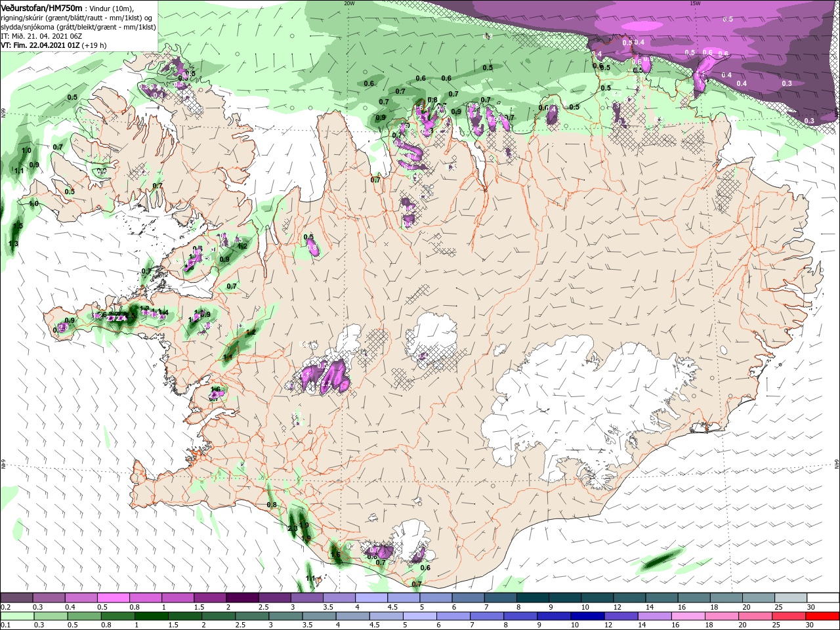The image size is (840, 630).
Task: Select the 0.4–0.5 snow legend swatch
Action: pos(81,598)
